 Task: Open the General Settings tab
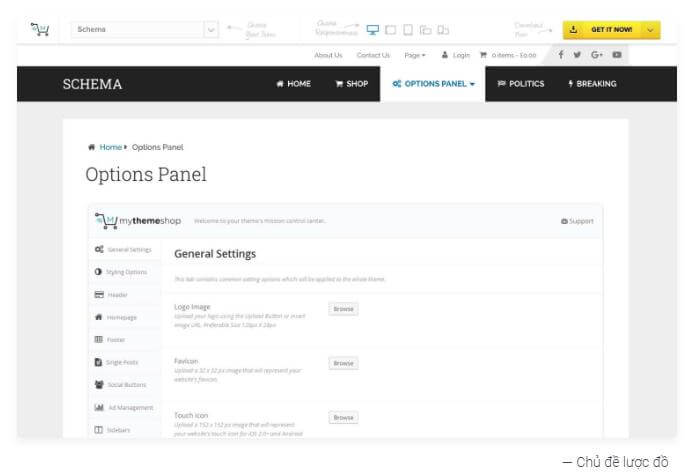(123, 249)
